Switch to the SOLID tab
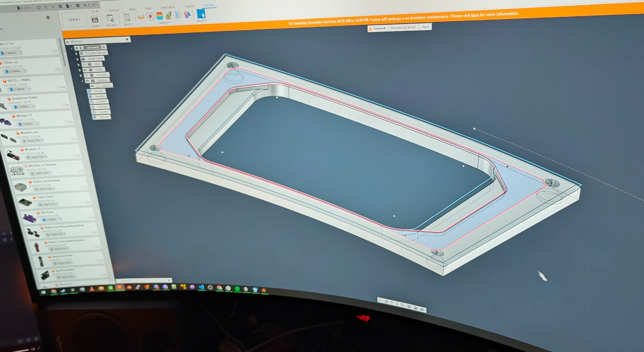 click(95, 11)
